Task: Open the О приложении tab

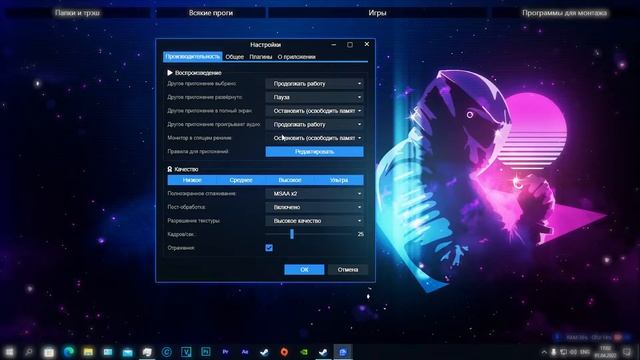Action: pyautogui.click(x=296, y=57)
